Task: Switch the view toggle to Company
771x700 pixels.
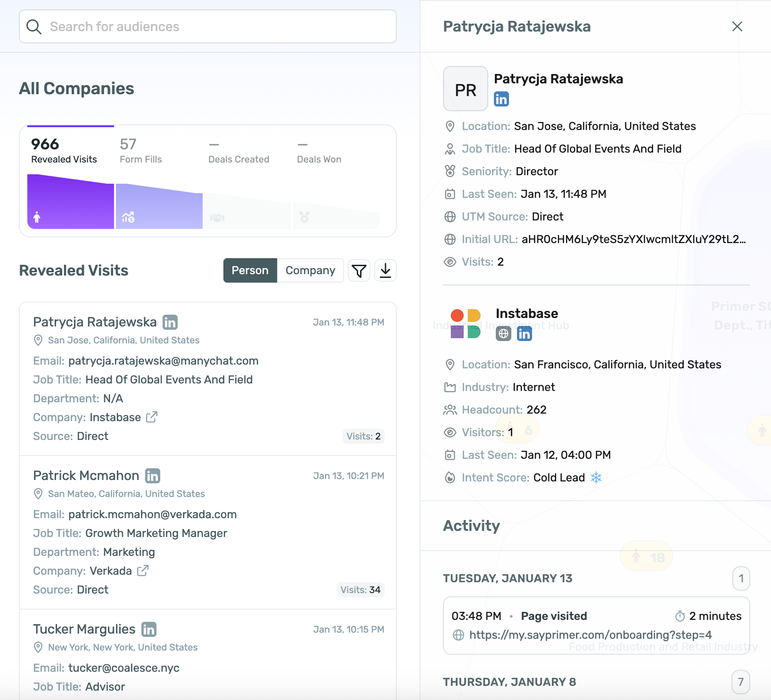Action: (x=310, y=270)
